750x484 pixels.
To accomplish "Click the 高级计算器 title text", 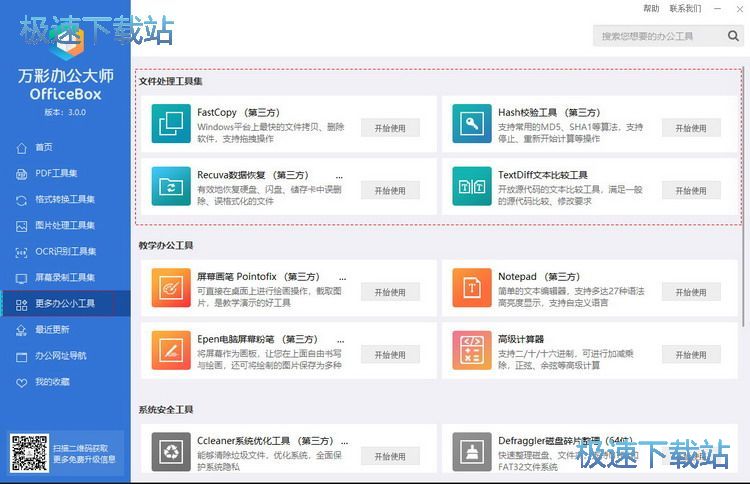I will pos(521,339).
